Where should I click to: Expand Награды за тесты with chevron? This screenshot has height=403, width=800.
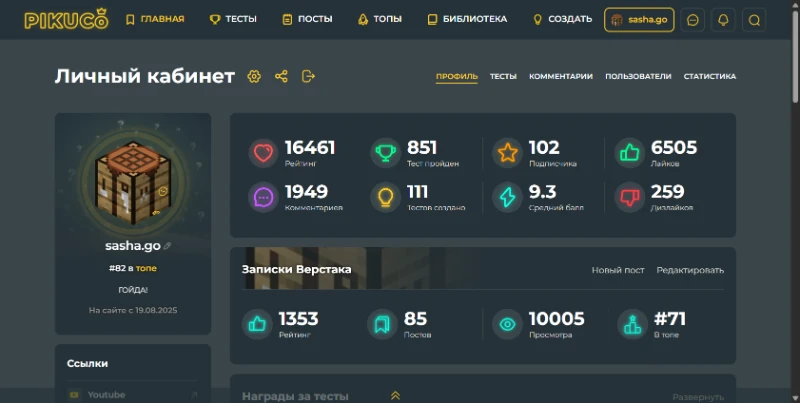click(395, 395)
